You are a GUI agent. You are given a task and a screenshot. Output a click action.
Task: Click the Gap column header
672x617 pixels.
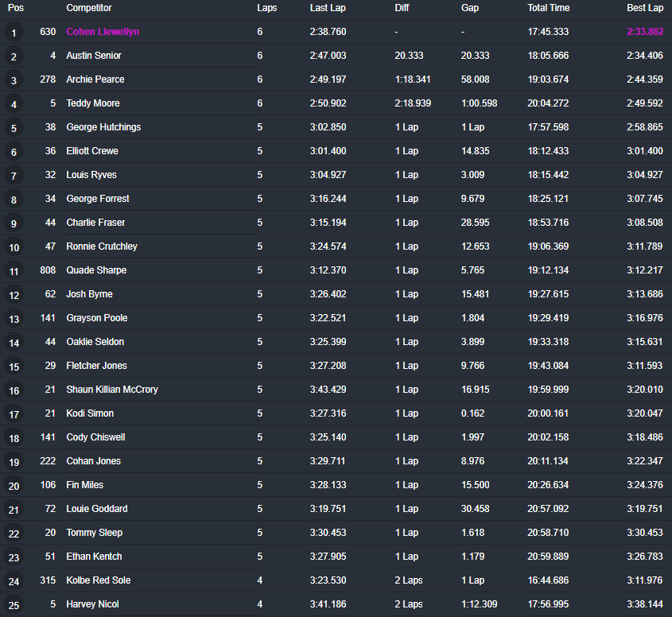470,8
